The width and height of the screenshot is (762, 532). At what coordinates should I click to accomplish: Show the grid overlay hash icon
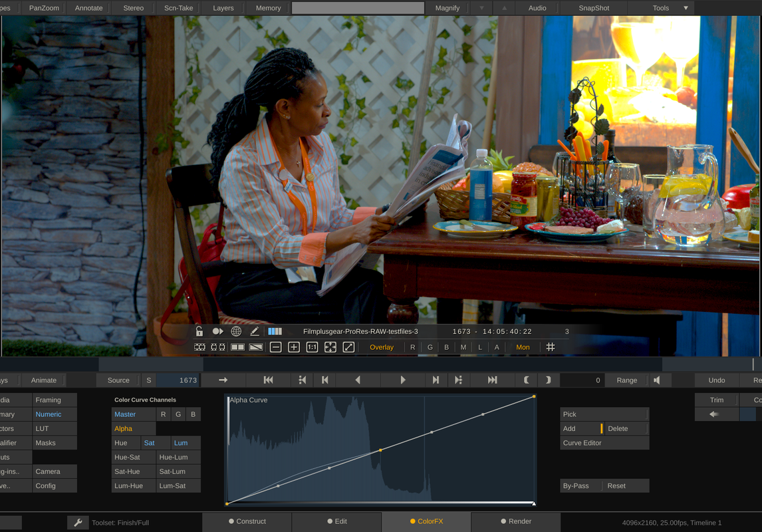click(550, 347)
